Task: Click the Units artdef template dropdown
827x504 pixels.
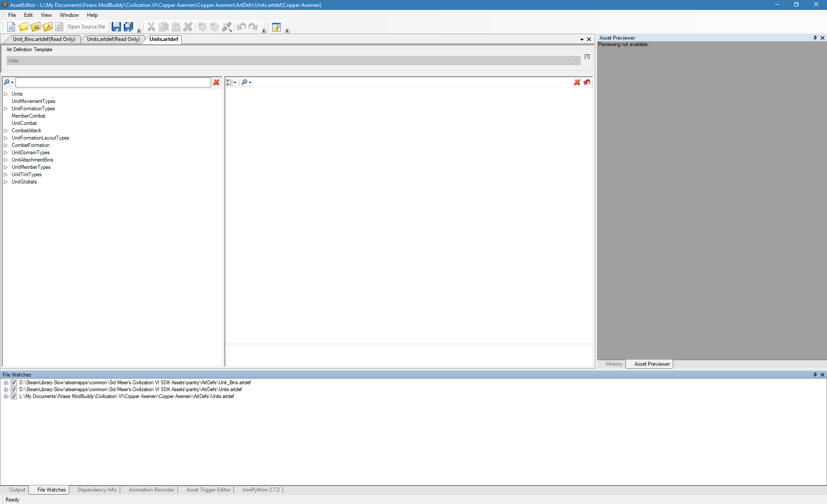Action: coord(577,61)
